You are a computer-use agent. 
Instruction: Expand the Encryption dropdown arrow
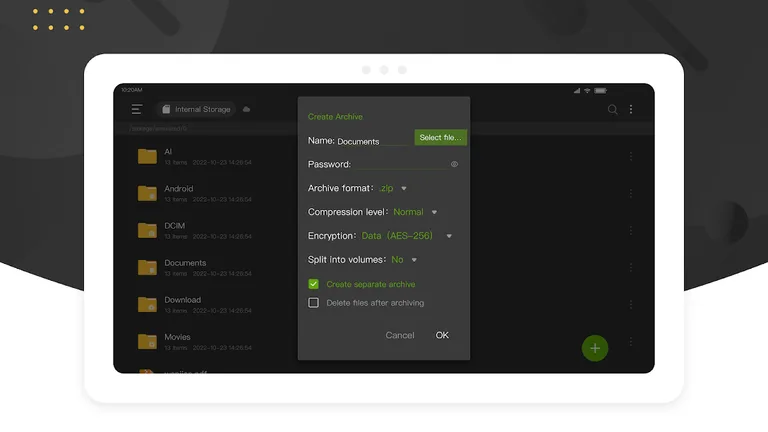[449, 236]
